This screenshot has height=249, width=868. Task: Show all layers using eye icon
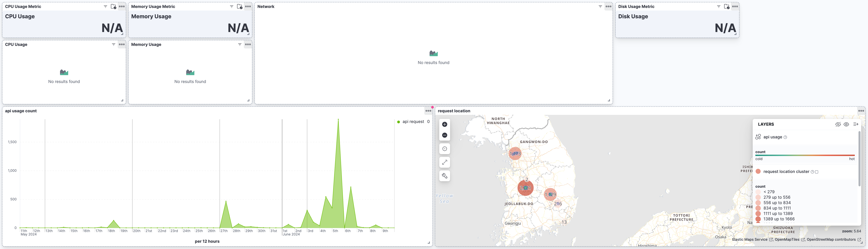[846, 124]
